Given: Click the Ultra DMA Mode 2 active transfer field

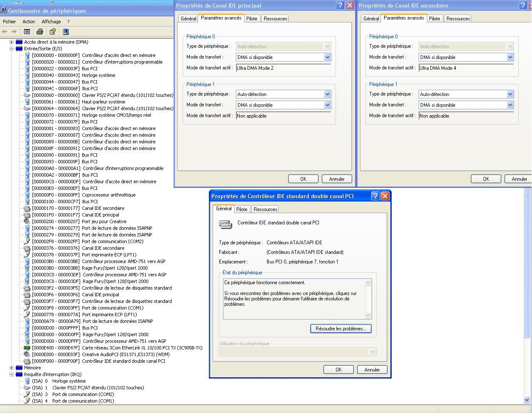Looking at the screenshot, I should 283,68.
